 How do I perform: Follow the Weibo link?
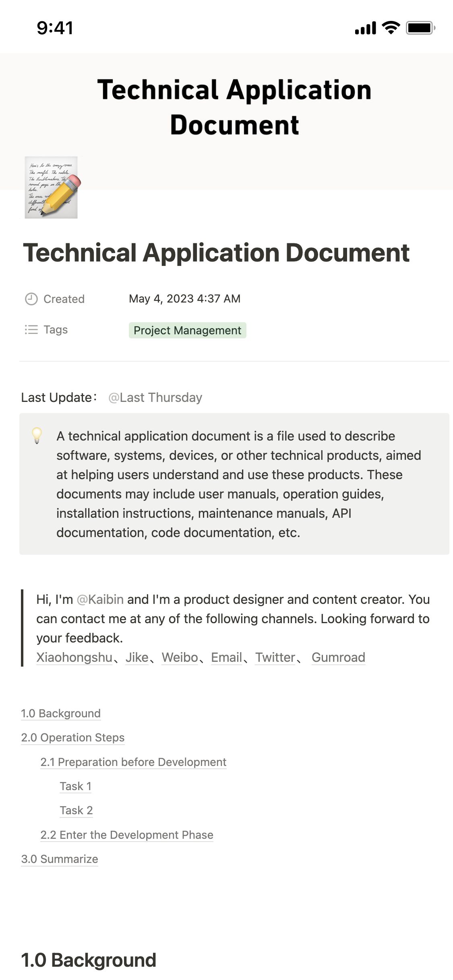click(180, 657)
